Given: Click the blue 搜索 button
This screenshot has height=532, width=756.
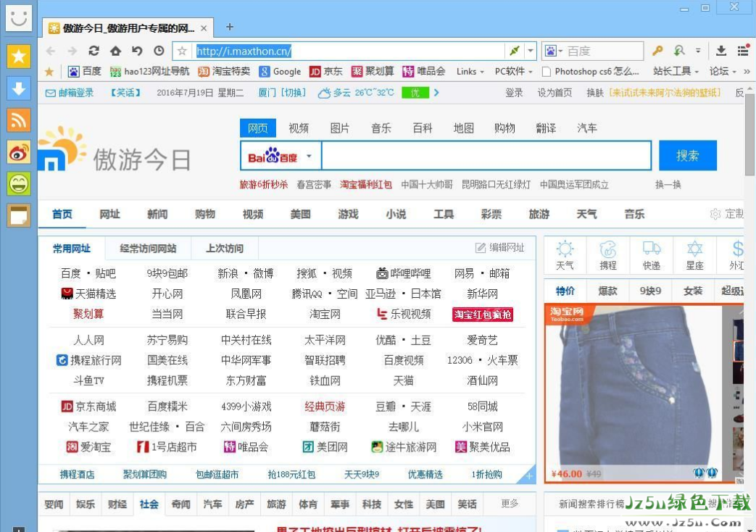Looking at the screenshot, I should 688,156.
